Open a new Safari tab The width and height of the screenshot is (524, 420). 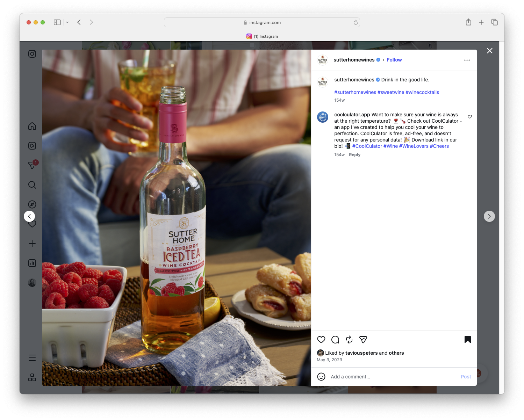tap(481, 22)
